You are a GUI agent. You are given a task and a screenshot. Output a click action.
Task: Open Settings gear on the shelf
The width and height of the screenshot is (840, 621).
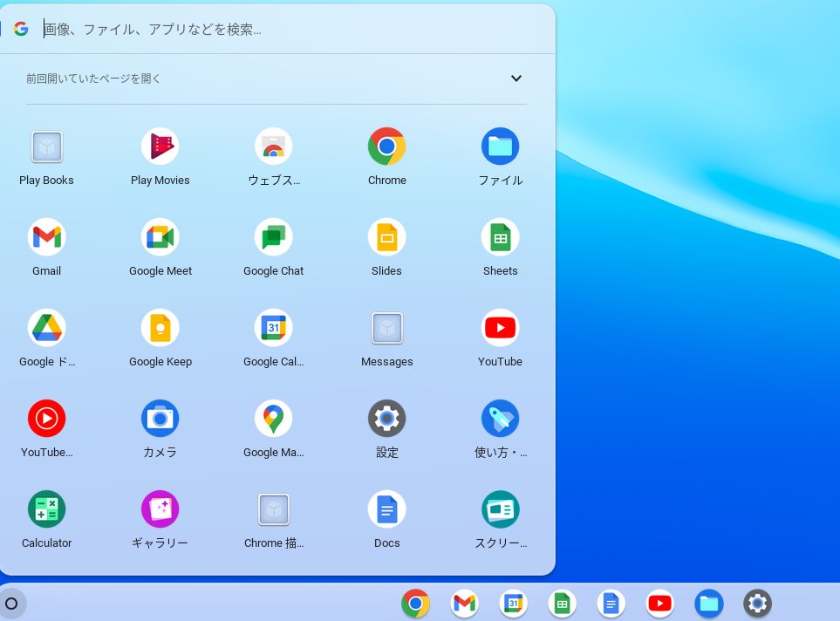(x=757, y=604)
